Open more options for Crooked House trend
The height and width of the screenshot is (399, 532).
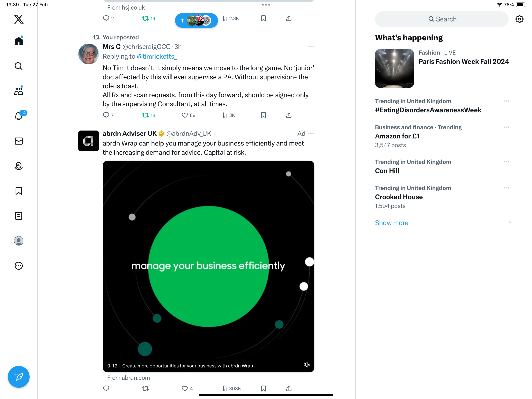coord(506,188)
